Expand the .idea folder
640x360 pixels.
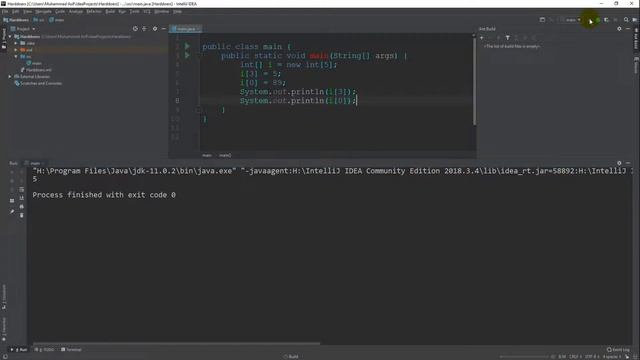click(x=16, y=43)
